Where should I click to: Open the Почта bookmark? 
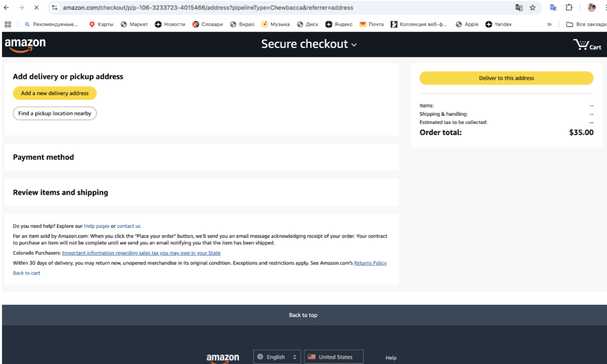pyautogui.click(x=371, y=25)
